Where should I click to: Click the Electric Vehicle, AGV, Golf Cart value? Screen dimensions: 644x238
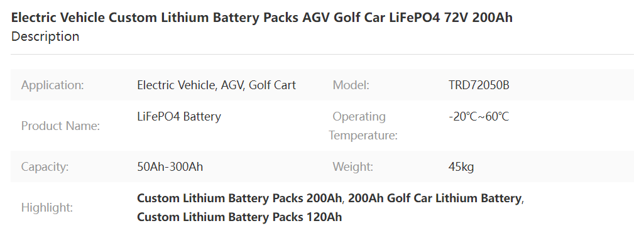tap(216, 85)
